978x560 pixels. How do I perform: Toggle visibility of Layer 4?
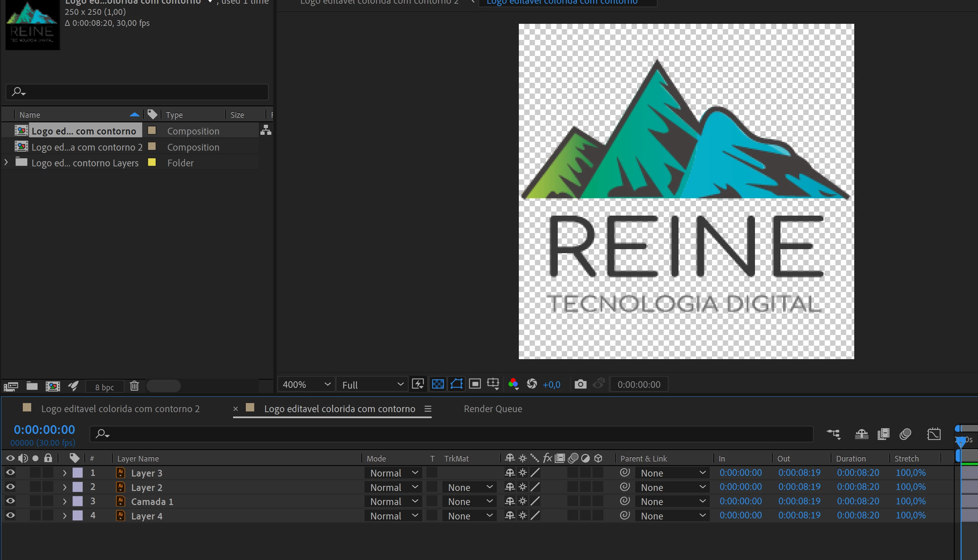[x=10, y=515]
